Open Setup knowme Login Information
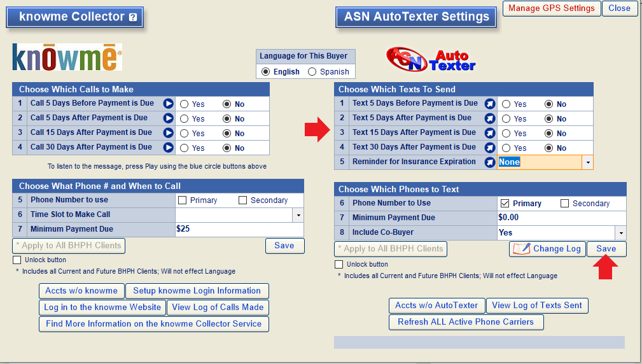 pyautogui.click(x=197, y=291)
